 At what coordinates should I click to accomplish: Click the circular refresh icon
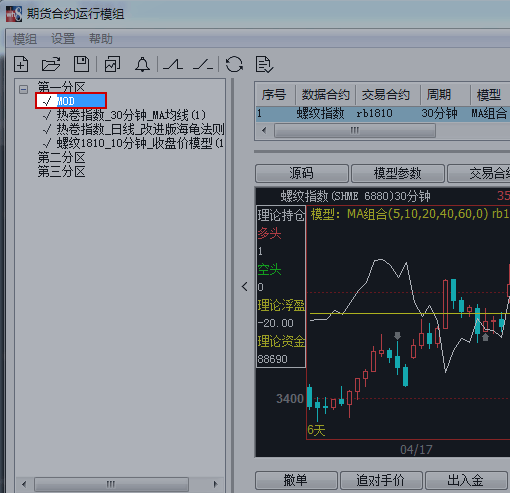[x=234, y=64]
